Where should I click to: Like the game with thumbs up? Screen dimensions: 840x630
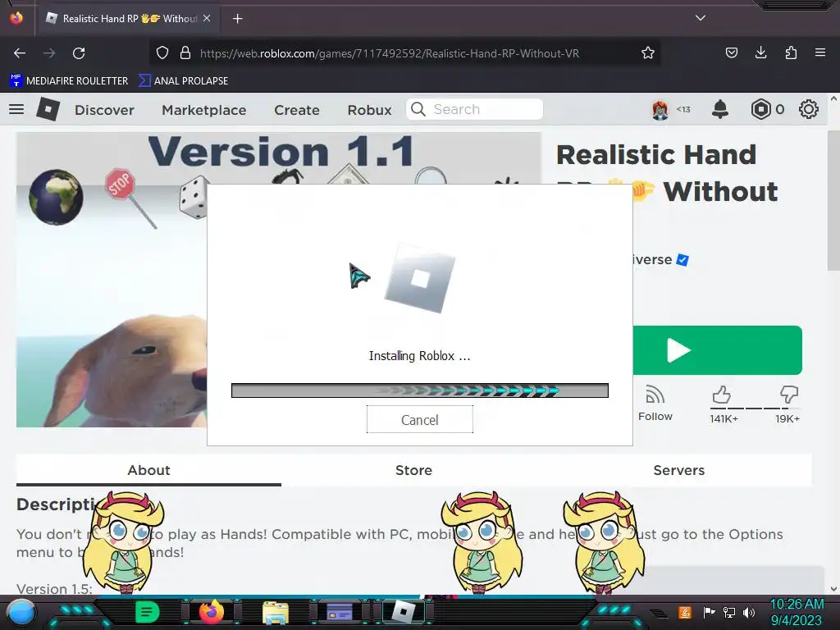[x=722, y=395]
